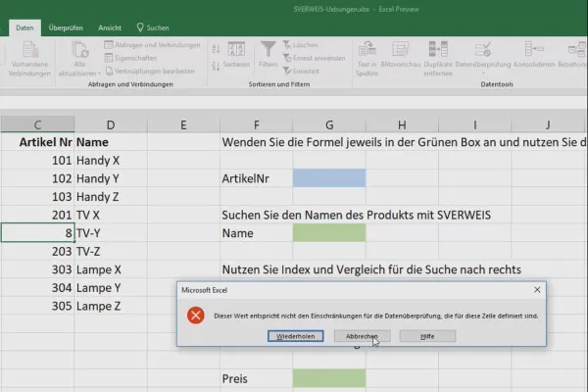Click the cell containing 304
This screenshot has width=588, height=392.
pos(37,288)
